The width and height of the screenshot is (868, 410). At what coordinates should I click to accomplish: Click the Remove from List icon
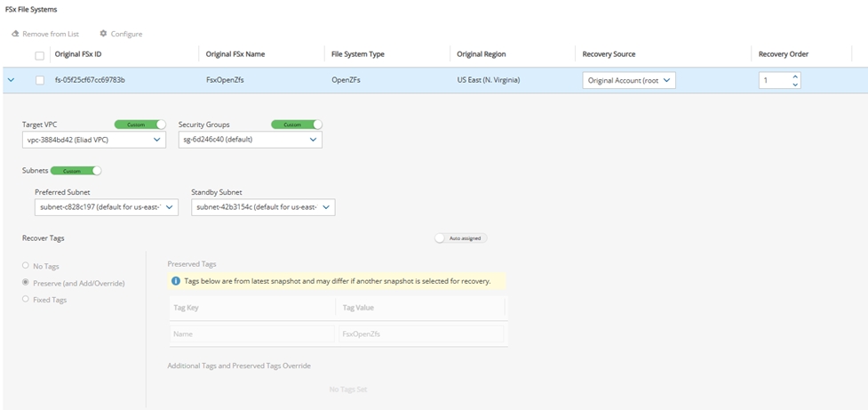click(15, 34)
